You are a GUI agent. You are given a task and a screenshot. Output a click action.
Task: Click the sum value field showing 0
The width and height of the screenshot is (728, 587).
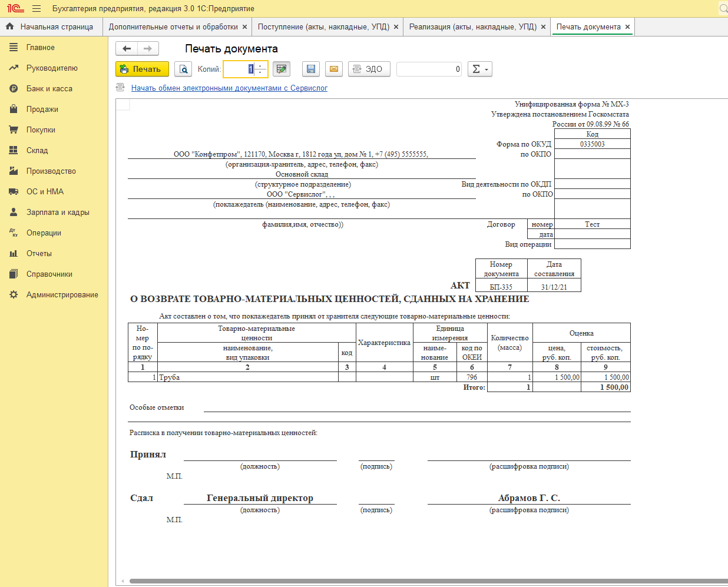click(429, 69)
